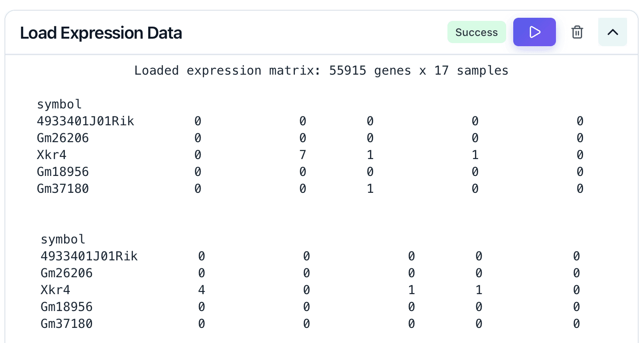Run the Load Expression Data cell

(534, 32)
